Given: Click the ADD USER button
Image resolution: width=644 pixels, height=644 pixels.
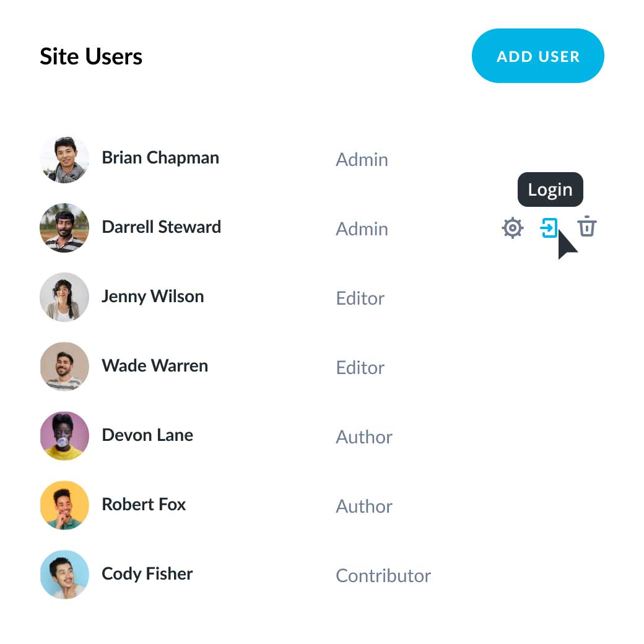Looking at the screenshot, I should [537, 56].
